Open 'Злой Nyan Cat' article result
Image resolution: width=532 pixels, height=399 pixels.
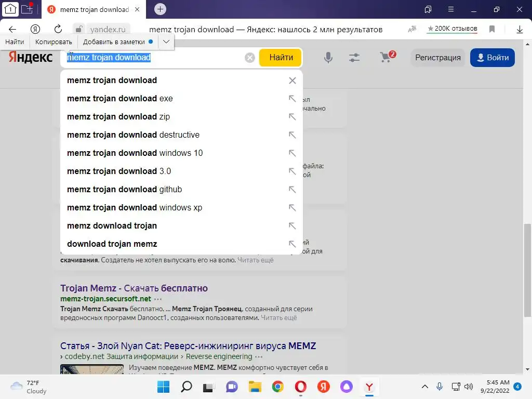click(x=188, y=345)
